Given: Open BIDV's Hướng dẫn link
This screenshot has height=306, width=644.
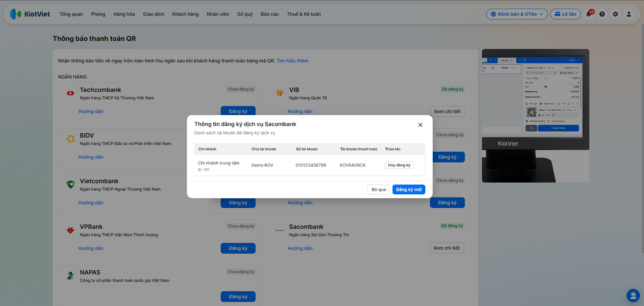Looking at the screenshot, I should 91,157.
